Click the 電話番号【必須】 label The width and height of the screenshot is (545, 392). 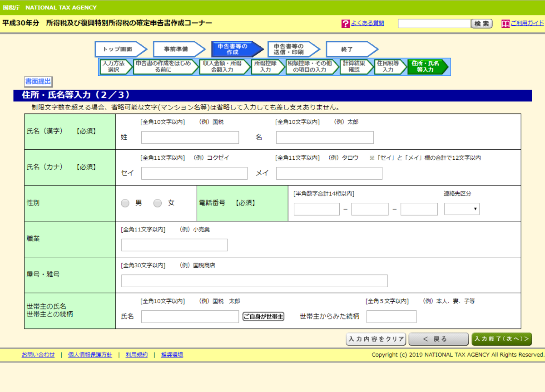click(x=228, y=203)
